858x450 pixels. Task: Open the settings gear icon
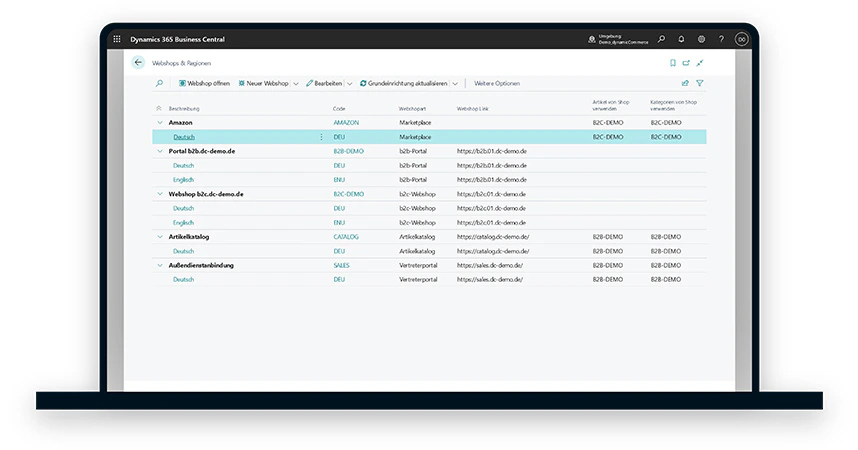coord(702,39)
